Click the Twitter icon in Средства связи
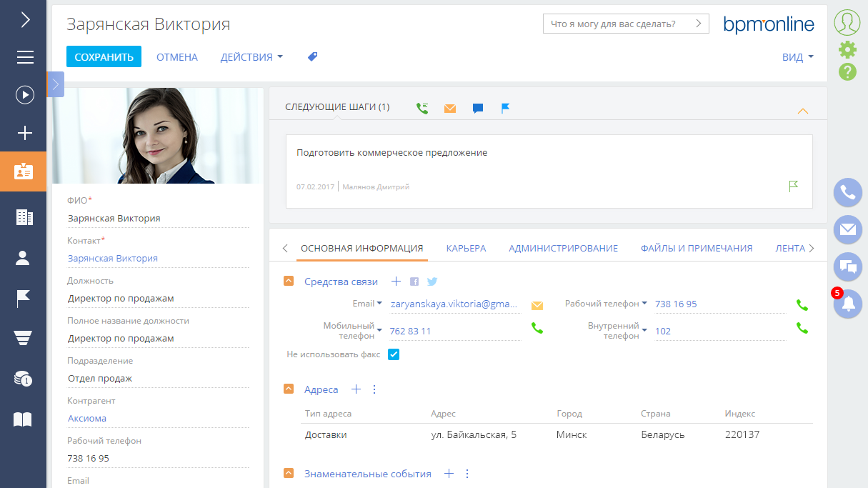This screenshot has height=488, width=868. [431, 282]
